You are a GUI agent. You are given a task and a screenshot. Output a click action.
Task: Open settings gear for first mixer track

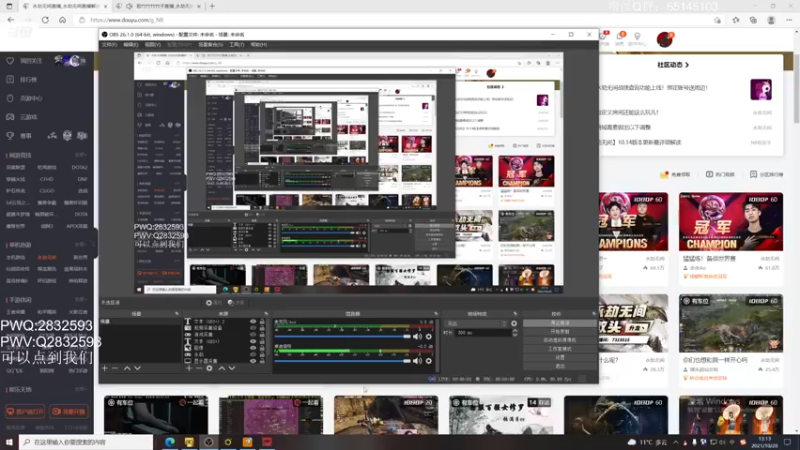click(429, 337)
